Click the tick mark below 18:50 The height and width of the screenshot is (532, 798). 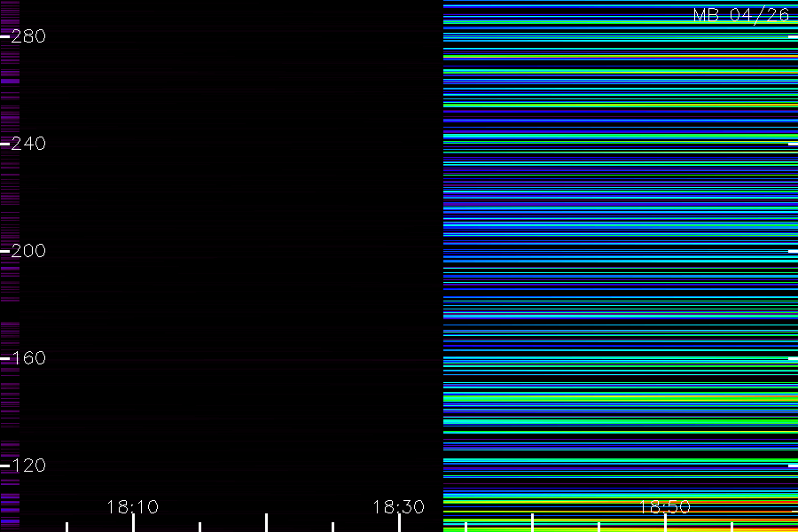tap(665, 523)
